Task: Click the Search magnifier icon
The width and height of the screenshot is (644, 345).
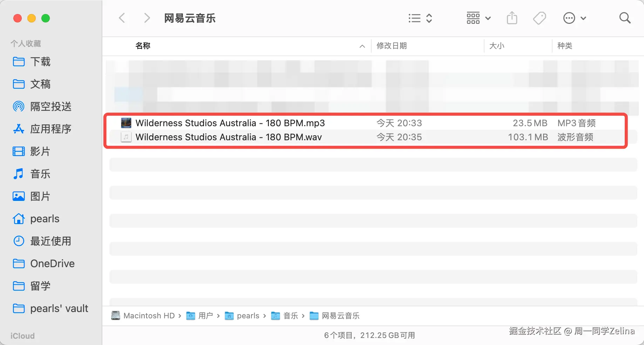Action: coord(625,18)
